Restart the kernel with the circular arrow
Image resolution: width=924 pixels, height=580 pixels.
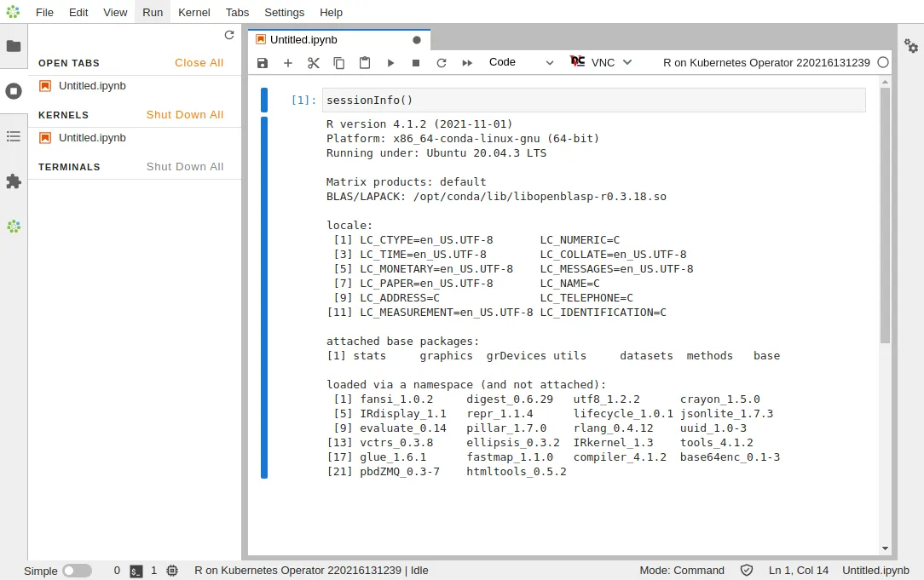tap(442, 63)
